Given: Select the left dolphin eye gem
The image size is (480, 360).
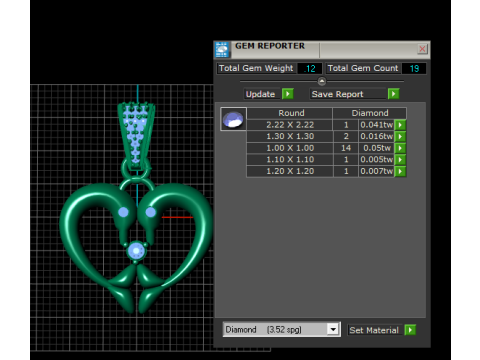Looking at the screenshot, I should [123, 212].
